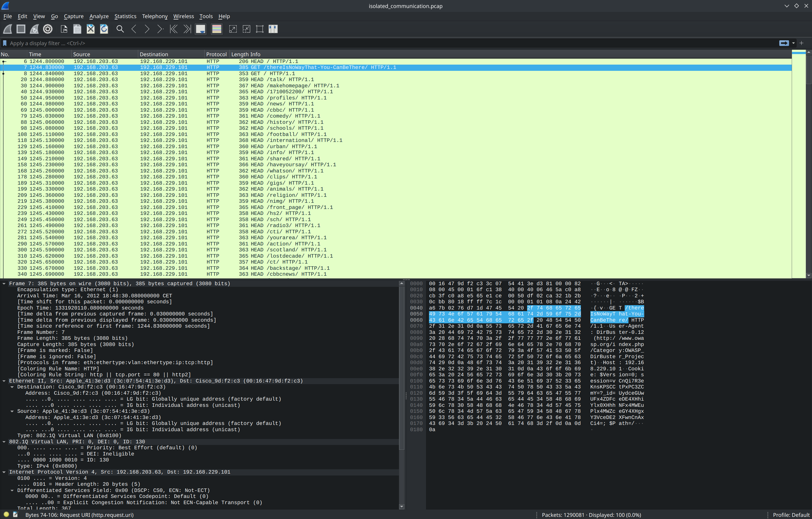Open the Telephony menu
The image size is (812, 519).
click(x=154, y=16)
